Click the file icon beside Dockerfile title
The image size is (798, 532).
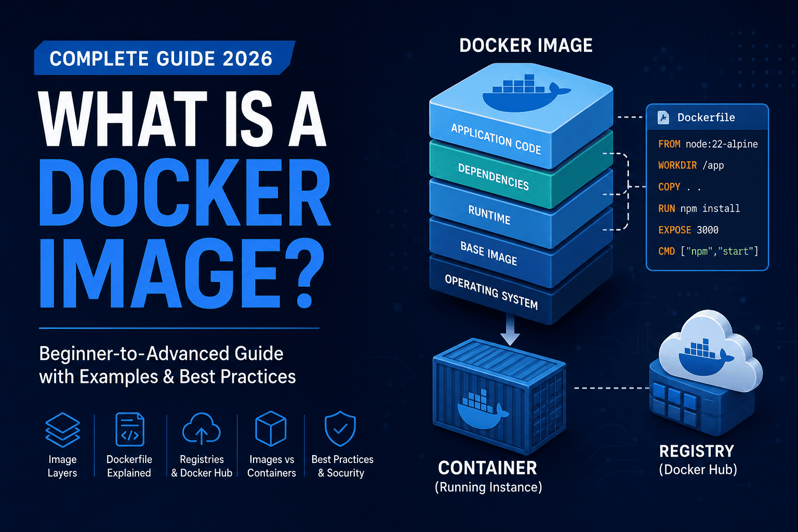tap(663, 117)
